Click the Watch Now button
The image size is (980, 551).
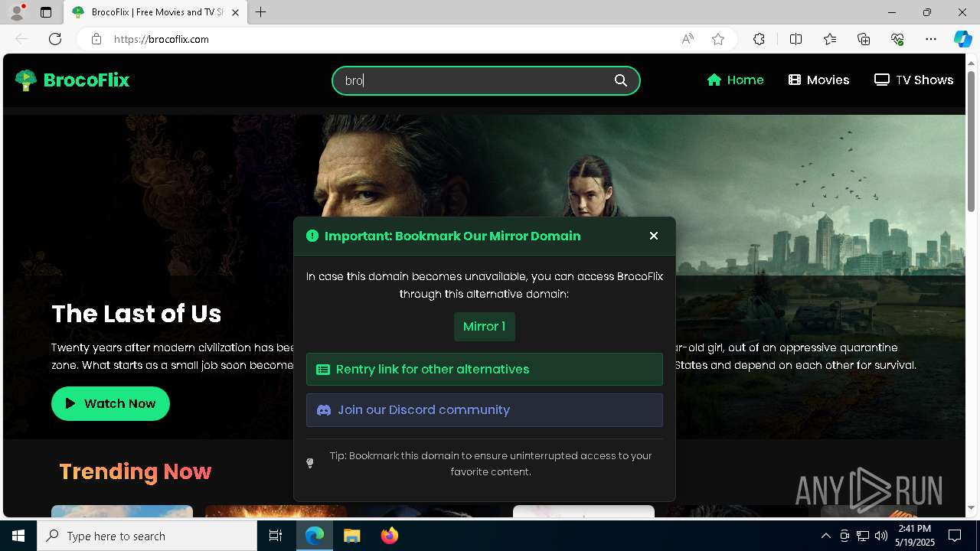pos(110,403)
